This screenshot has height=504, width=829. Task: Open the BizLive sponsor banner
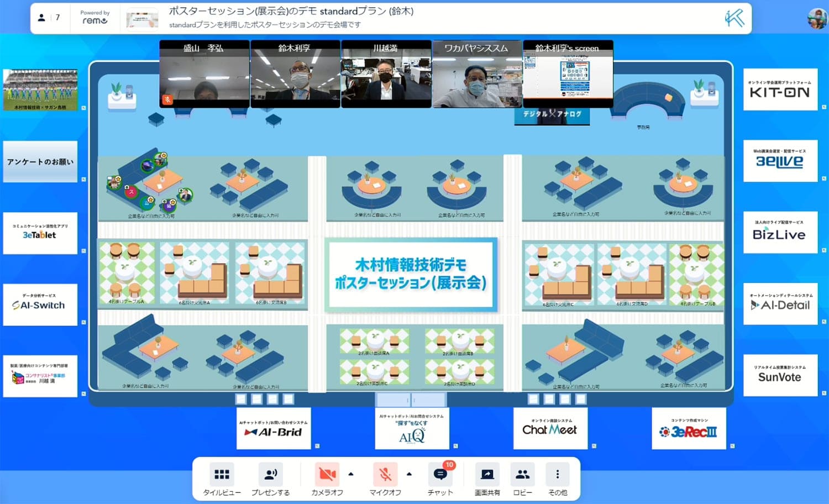pyautogui.click(x=780, y=233)
